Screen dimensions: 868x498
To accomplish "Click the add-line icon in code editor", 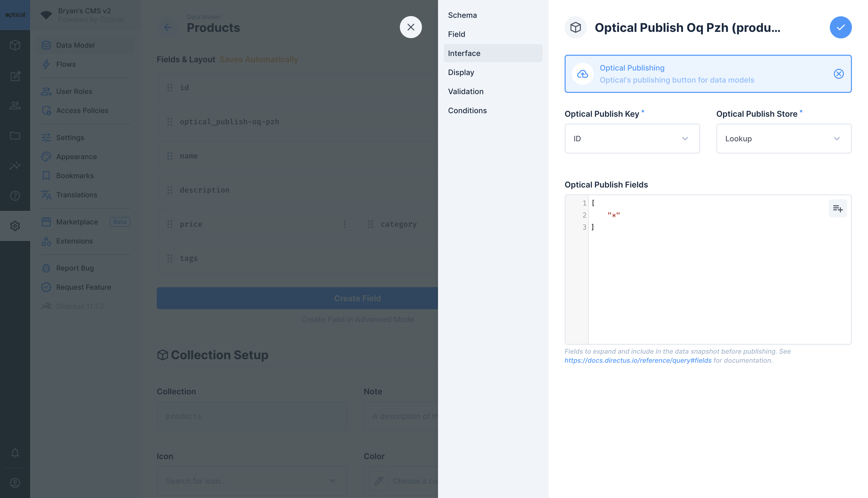I will point(837,208).
